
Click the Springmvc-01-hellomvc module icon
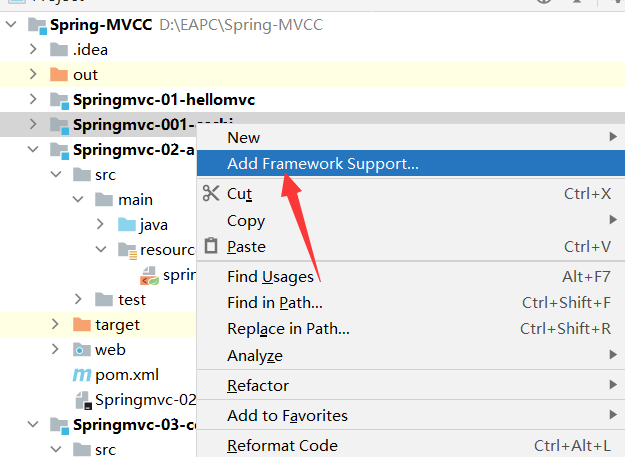pyautogui.click(x=60, y=100)
